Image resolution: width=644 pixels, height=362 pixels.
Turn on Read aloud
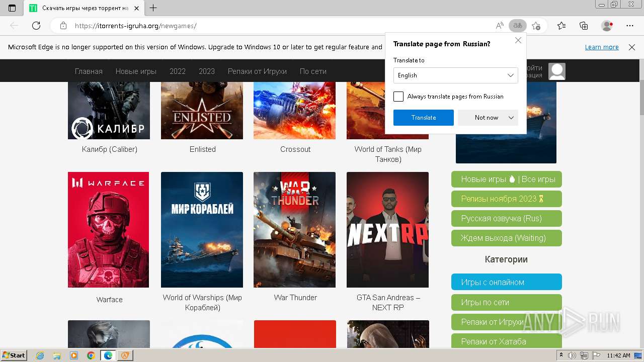500,26
